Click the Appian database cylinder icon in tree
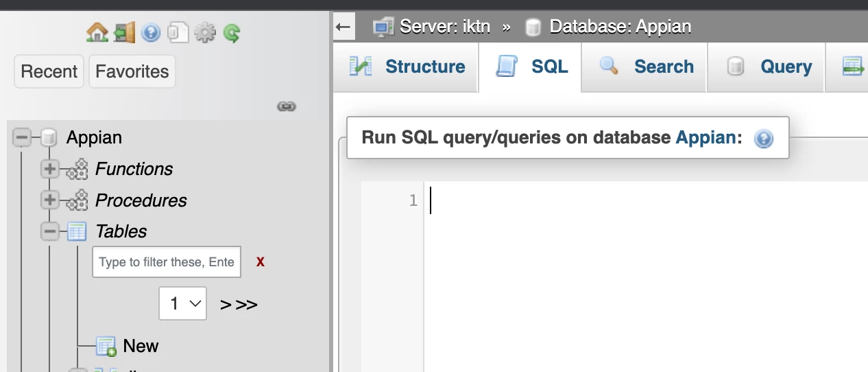The height and width of the screenshot is (372, 868). 49,137
